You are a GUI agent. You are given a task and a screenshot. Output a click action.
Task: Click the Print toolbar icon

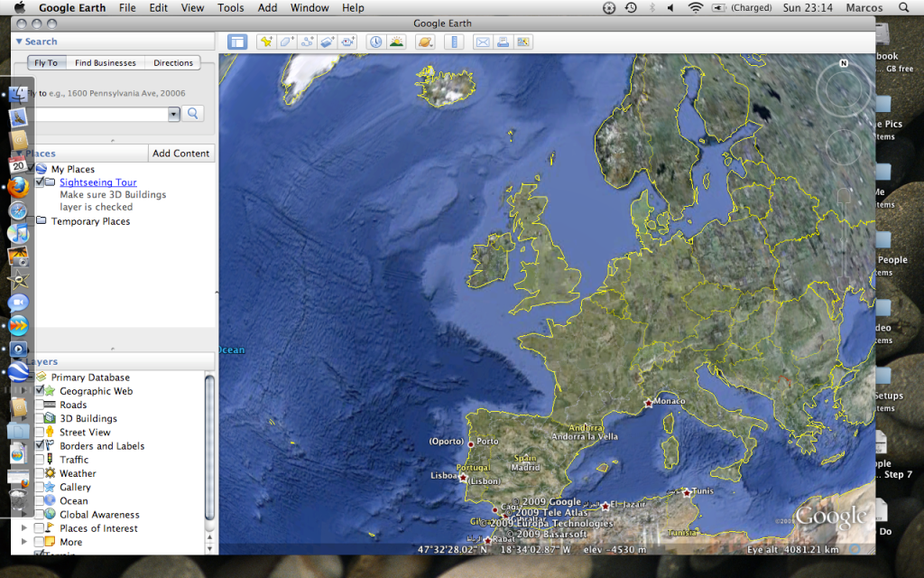coord(504,42)
